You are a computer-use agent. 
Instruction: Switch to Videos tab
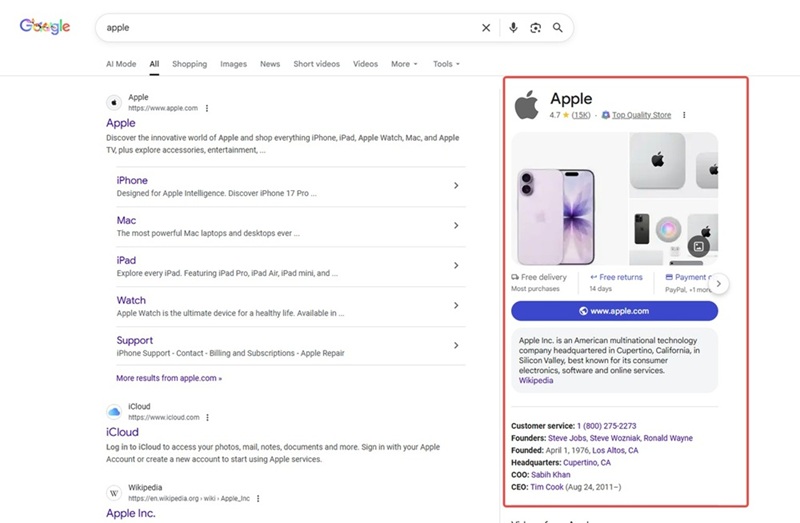(x=365, y=64)
